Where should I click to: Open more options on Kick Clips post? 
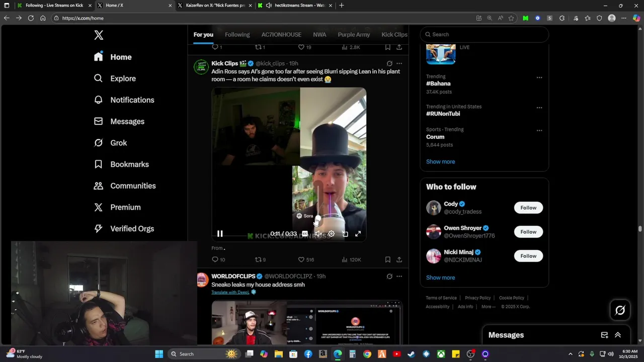tap(399, 63)
